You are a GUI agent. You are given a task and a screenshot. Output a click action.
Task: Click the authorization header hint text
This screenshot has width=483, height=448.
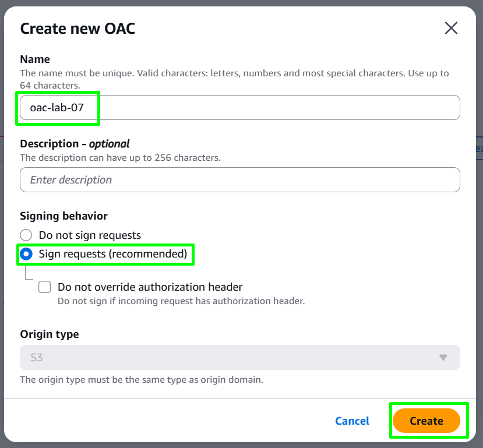click(x=181, y=301)
